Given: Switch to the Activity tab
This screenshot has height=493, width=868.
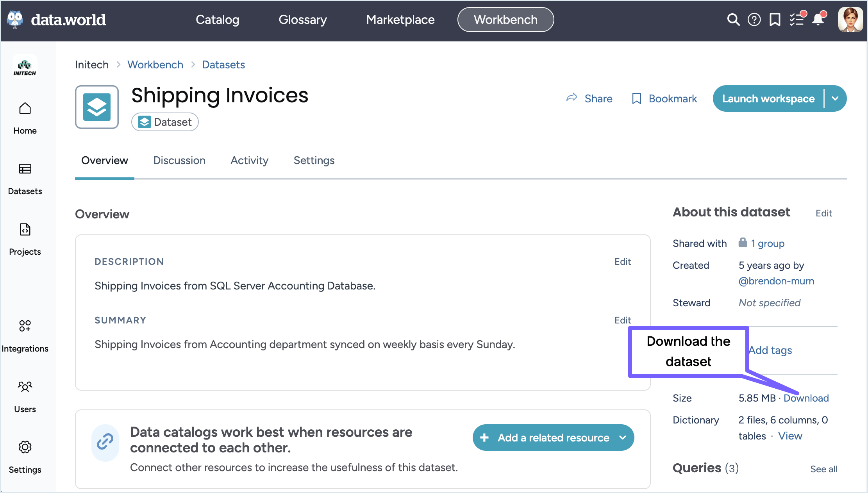Looking at the screenshot, I should [x=250, y=160].
